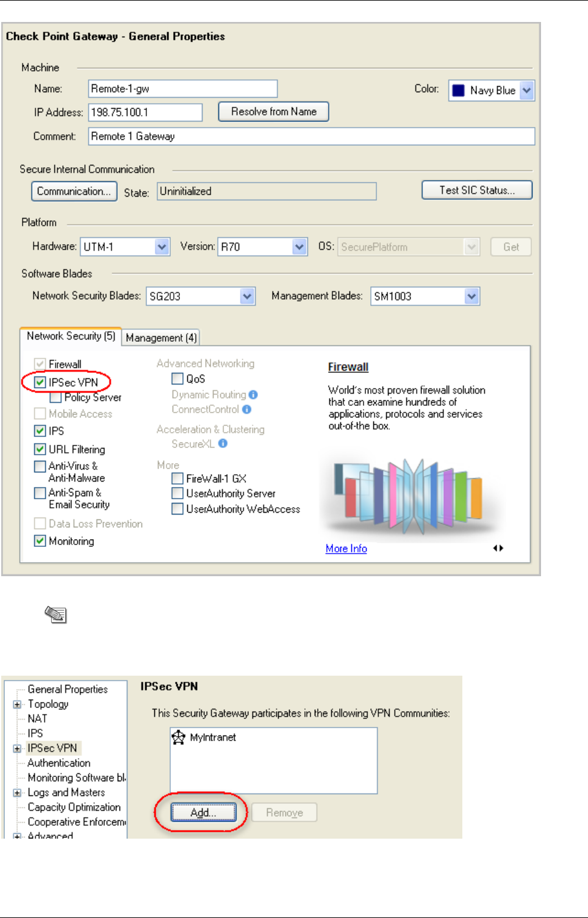Expand the IPSec VPN tree node
This screenshot has height=918, width=588.
coord(17,748)
